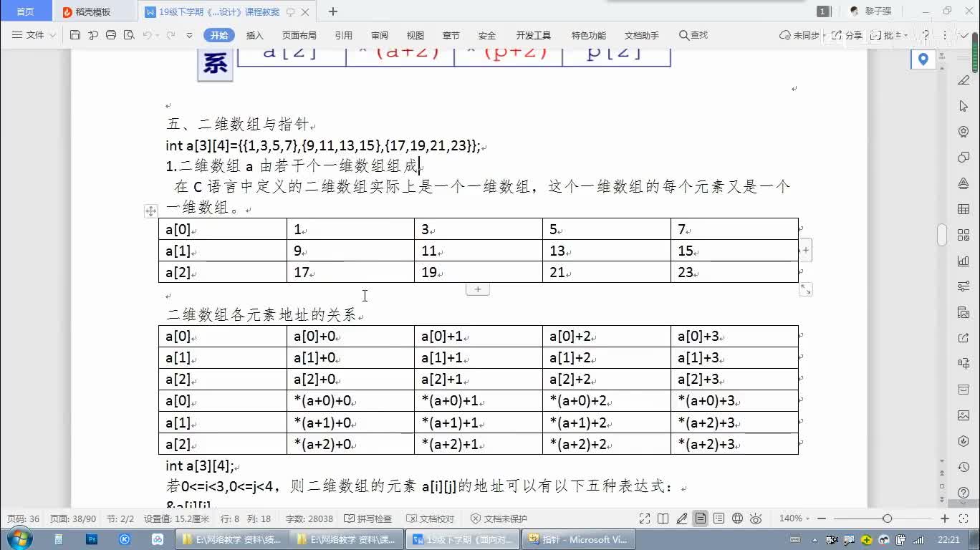Click the zoom slider handle
The width and height of the screenshot is (980, 550).
(x=887, y=518)
